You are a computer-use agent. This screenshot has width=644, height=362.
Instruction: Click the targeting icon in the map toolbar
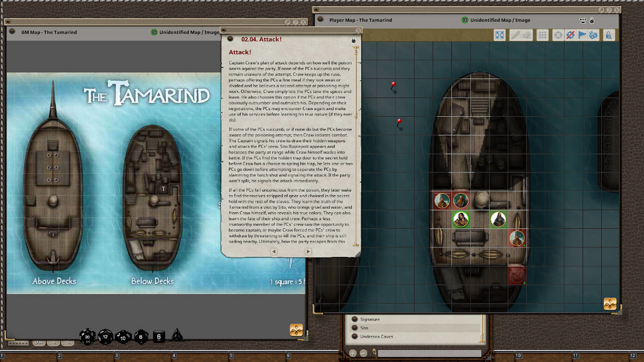click(x=558, y=35)
